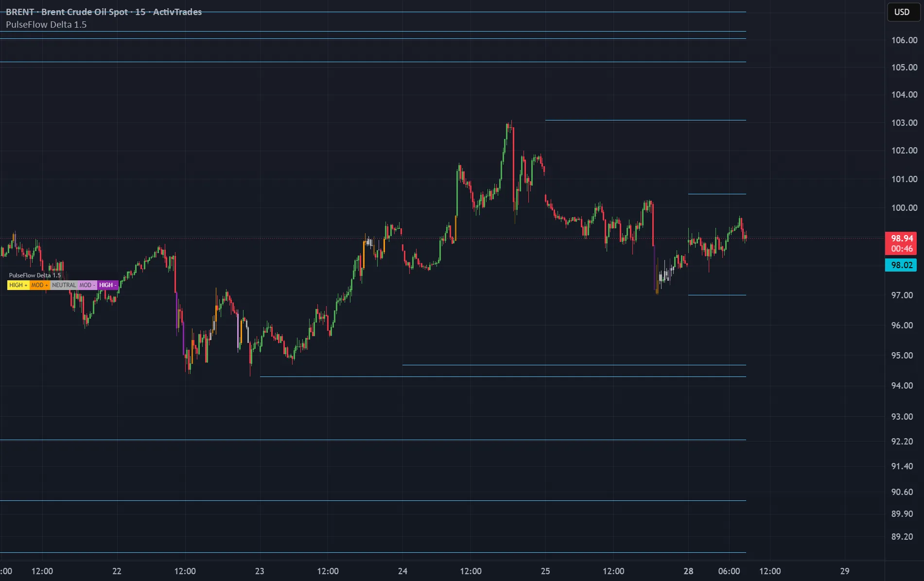
Task: Click the 103.00 price axis label
Action: point(904,123)
